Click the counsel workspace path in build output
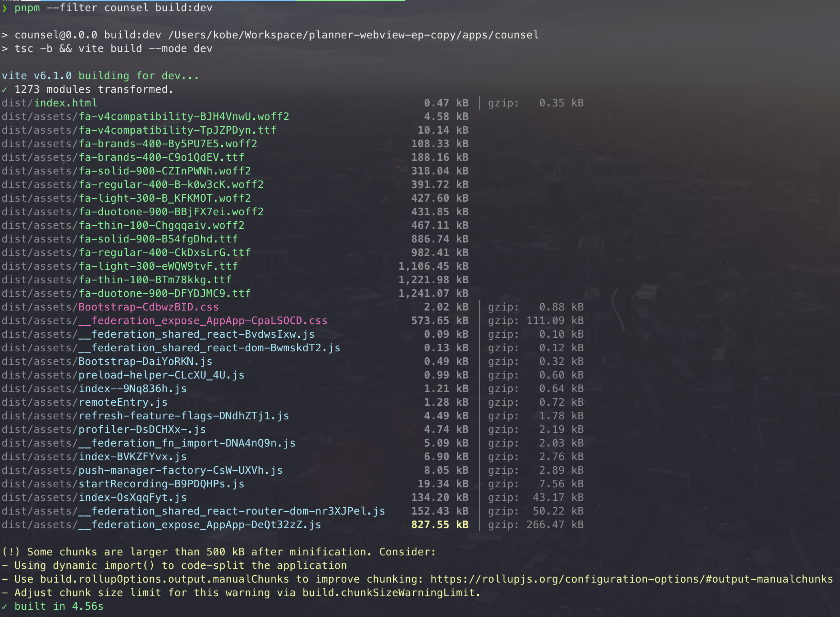 354,35
